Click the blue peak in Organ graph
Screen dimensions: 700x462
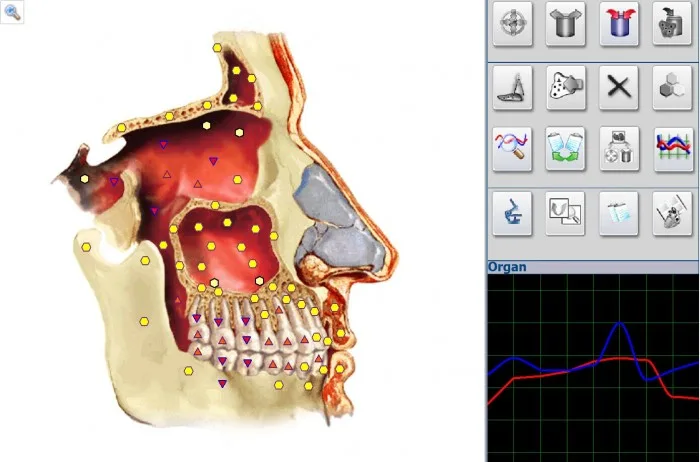pos(620,323)
